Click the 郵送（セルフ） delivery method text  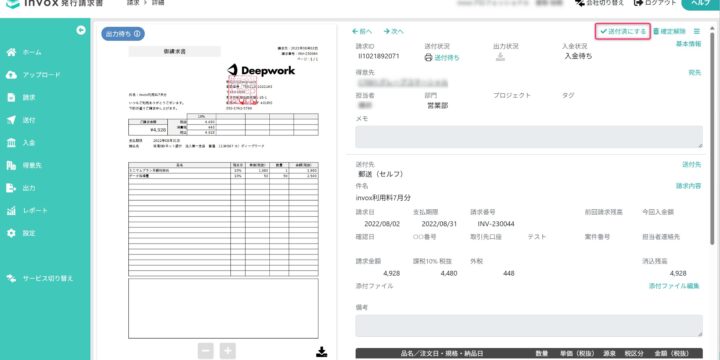coord(381,174)
